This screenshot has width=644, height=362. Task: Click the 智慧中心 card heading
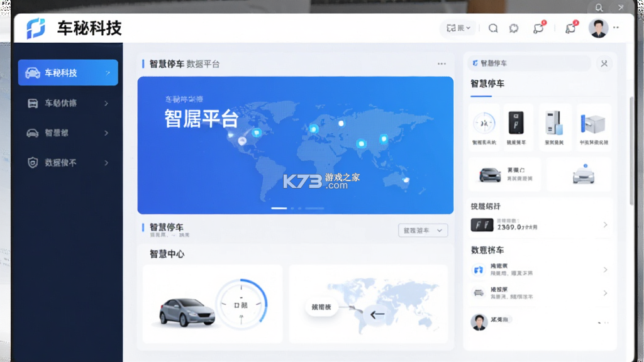(x=167, y=254)
